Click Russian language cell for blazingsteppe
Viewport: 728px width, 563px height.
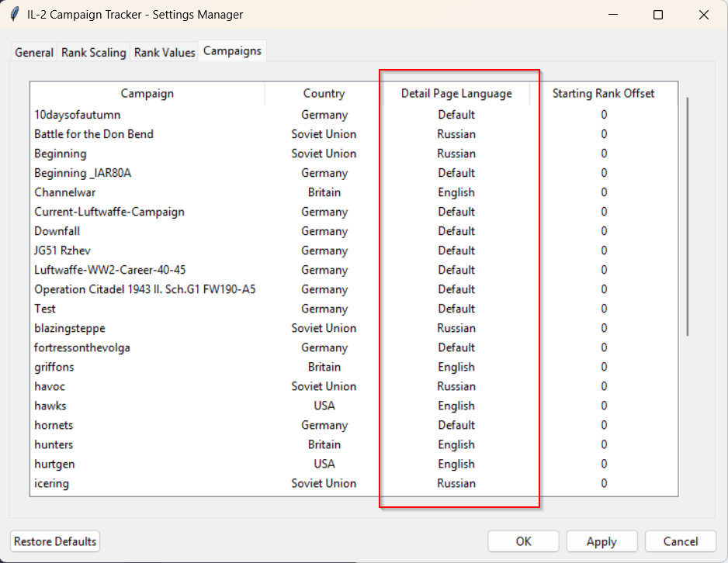[x=456, y=328]
